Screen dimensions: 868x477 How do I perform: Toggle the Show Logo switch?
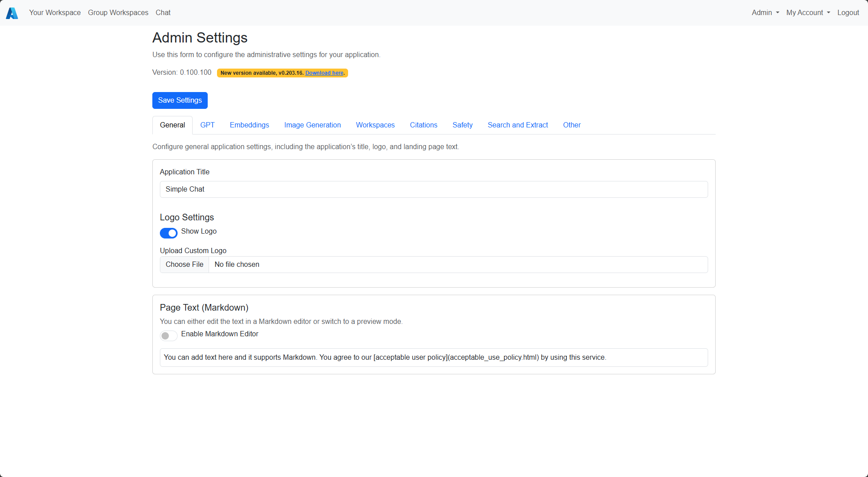(169, 233)
